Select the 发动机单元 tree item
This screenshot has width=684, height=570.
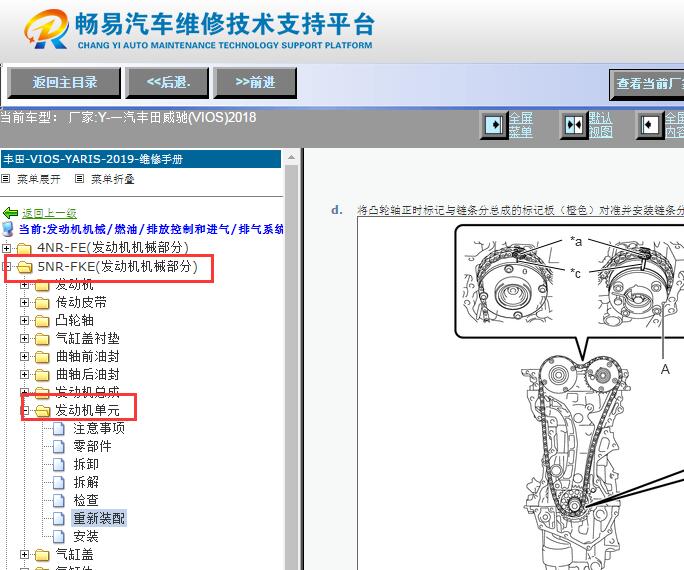[x=87, y=410]
